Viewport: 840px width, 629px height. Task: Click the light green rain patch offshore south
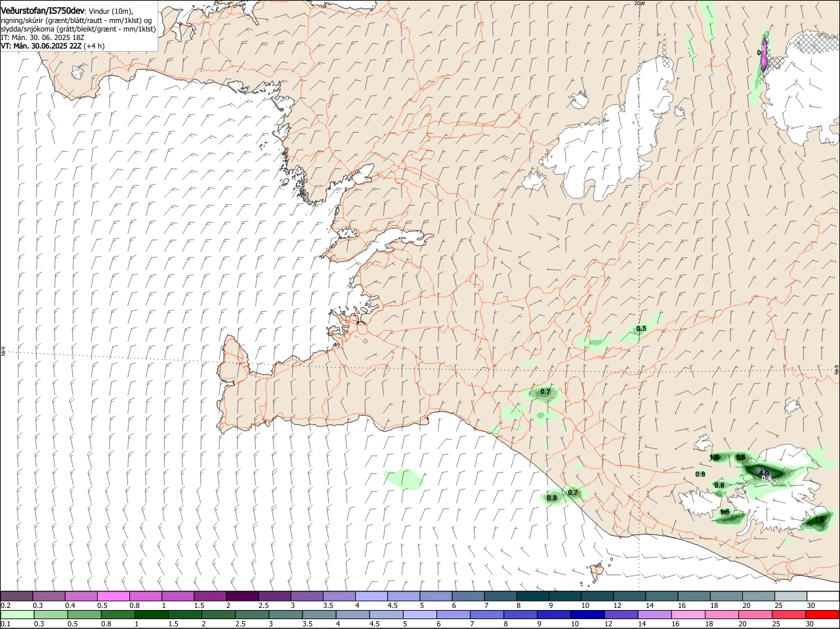click(x=404, y=479)
